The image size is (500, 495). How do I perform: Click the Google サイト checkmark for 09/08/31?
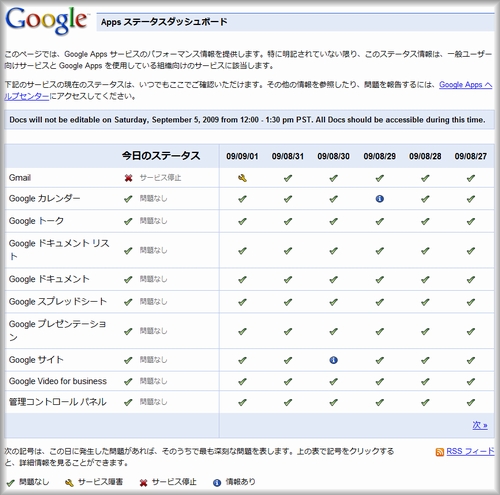(x=288, y=360)
